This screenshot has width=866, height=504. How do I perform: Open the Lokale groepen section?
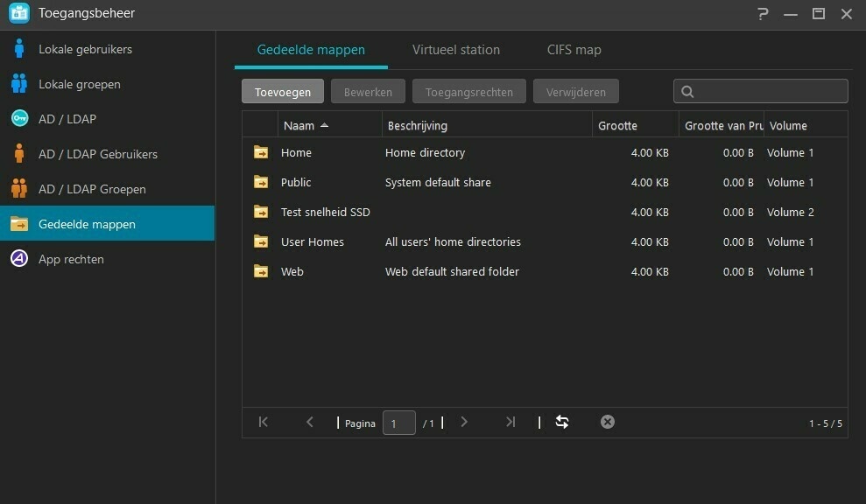107,83
